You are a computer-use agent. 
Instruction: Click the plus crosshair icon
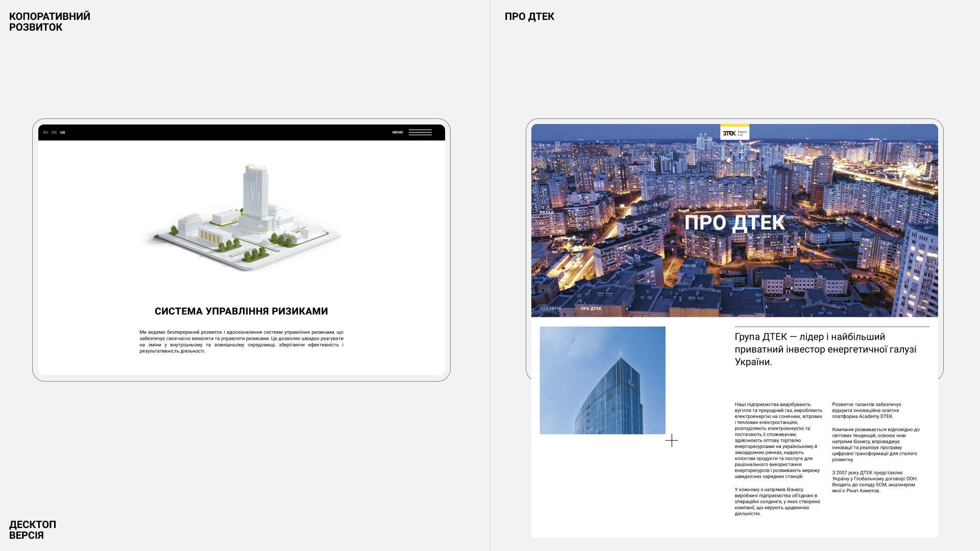pos(672,440)
